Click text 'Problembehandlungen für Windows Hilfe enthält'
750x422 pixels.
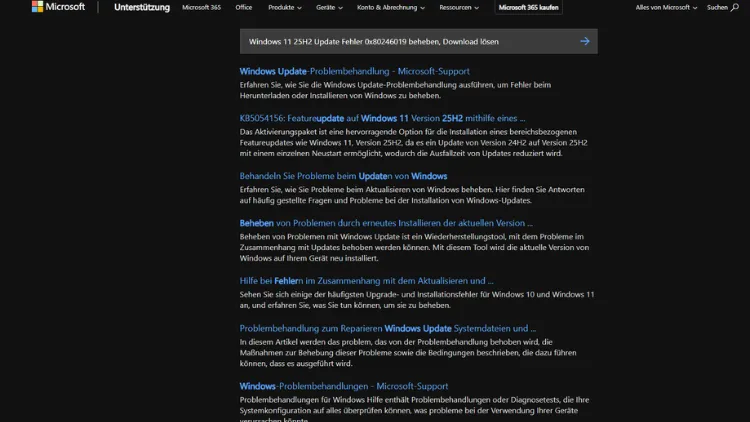(324, 400)
